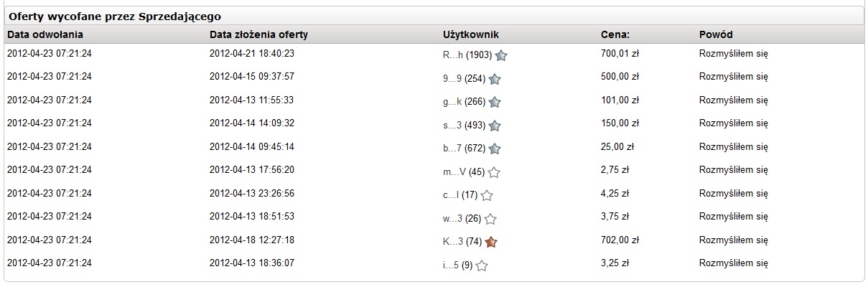Viewport: 868px width, 287px height.
Task: Click the empty star beside i...5 (9)
Action: tap(482, 265)
